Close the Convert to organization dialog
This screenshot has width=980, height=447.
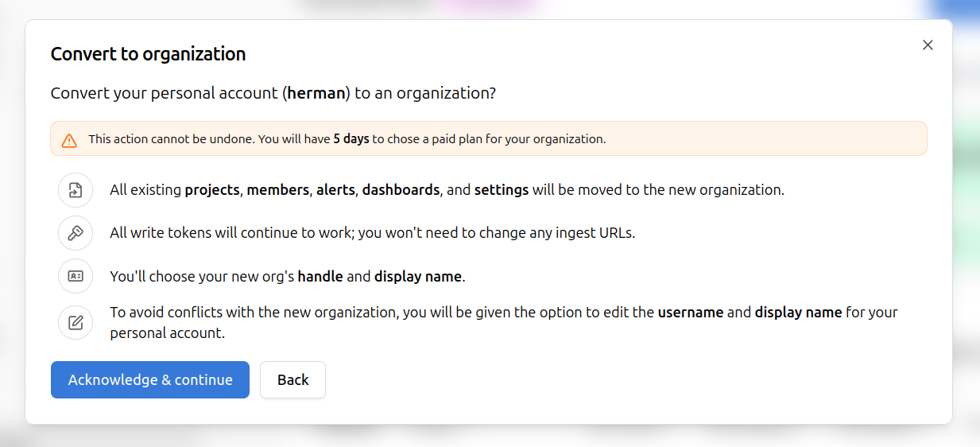pos(927,45)
